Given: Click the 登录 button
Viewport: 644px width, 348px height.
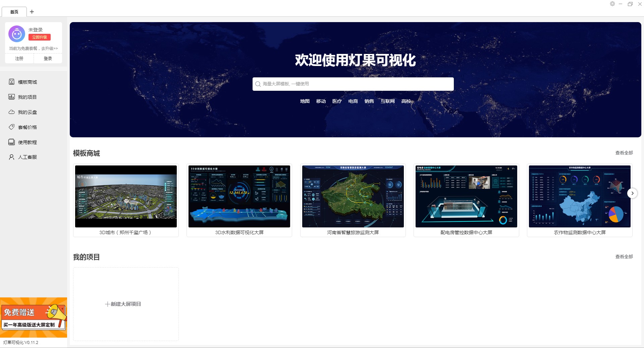Looking at the screenshot, I should point(48,58).
